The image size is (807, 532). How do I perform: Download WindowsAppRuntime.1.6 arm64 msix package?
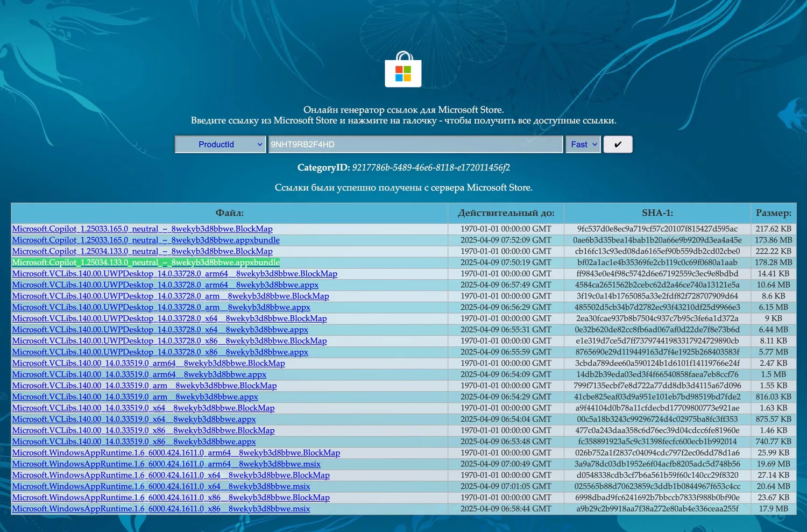click(166, 464)
